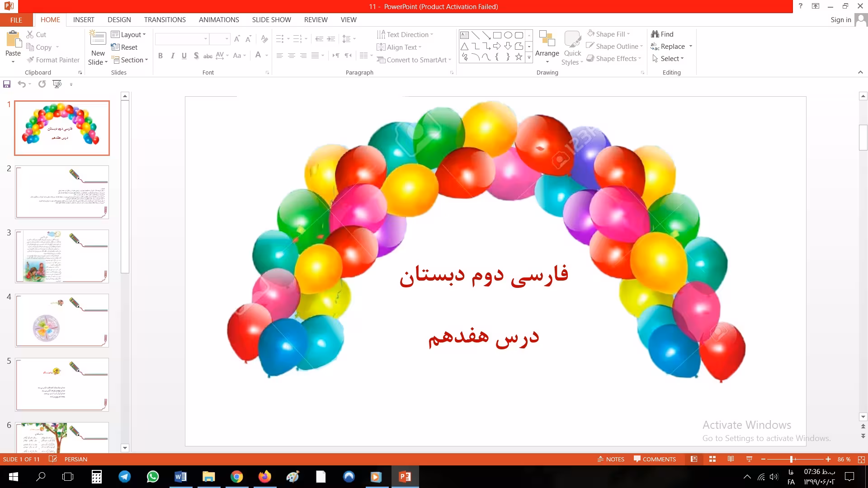The image size is (868, 488).
Task: Select the Oval shape
Action: coord(508,35)
